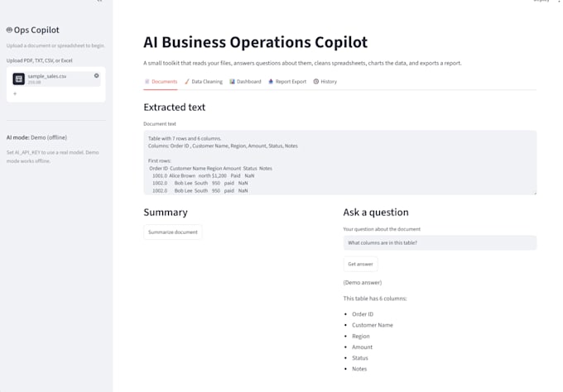The image size is (563, 392).
Task: Open the Report Export tab
Action: 287,82
